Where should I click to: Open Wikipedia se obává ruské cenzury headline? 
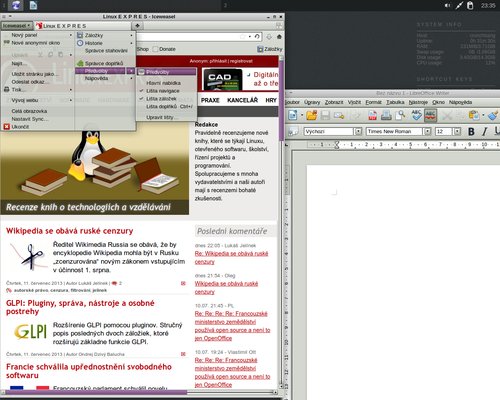(70, 231)
